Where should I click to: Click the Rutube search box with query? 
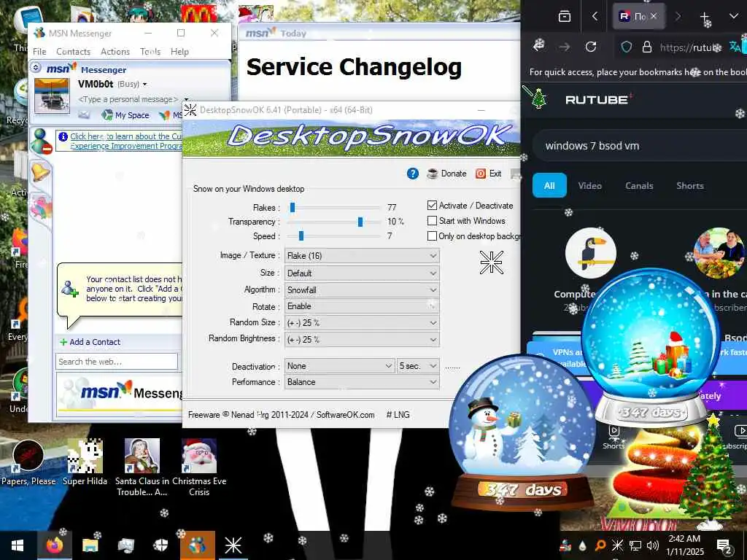click(638, 146)
